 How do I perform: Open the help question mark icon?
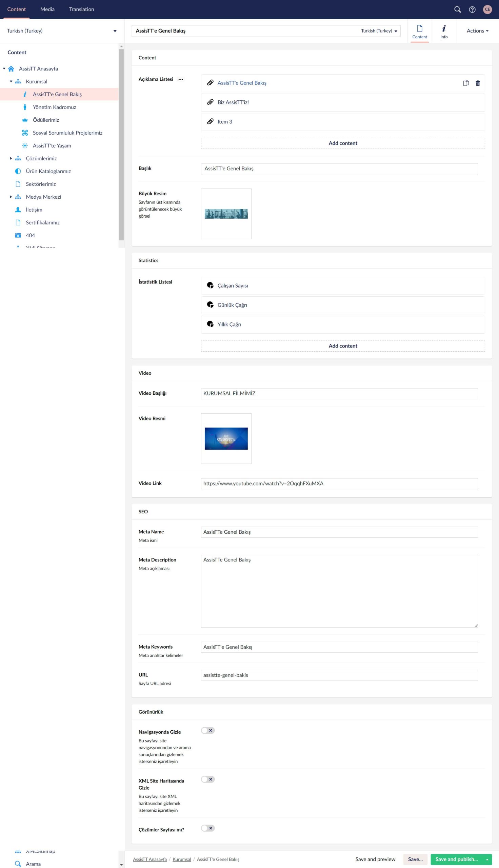[472, 9]
